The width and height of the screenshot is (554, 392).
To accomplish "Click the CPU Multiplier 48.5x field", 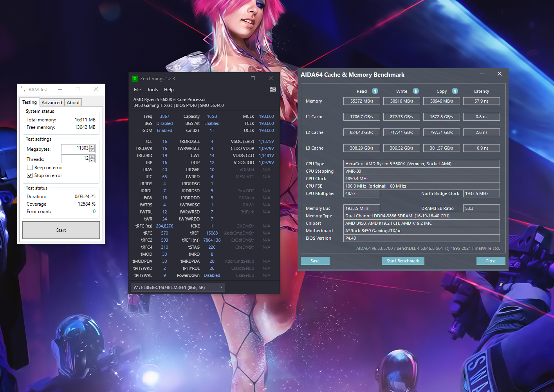I will click(362, 193).
